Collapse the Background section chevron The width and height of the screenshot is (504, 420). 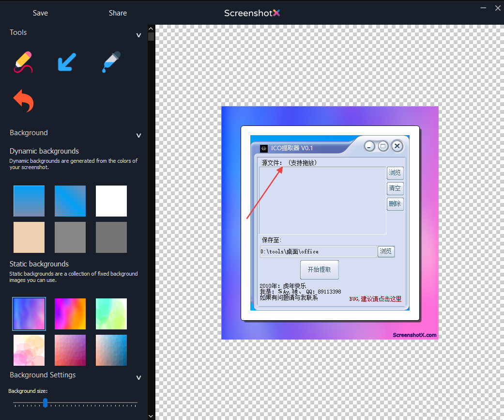tap(138, 135)
